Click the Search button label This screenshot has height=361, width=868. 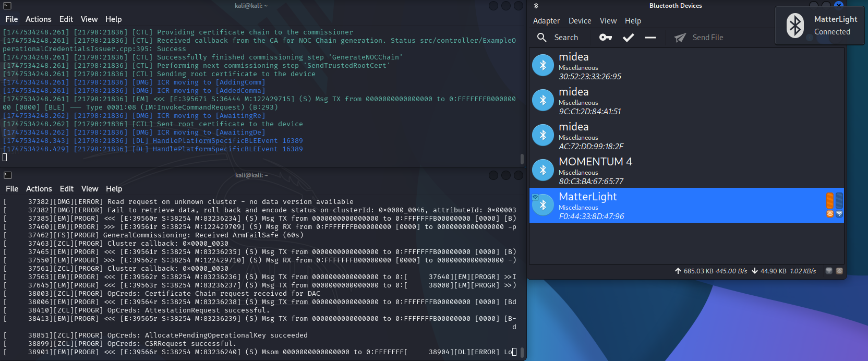[x=566, y=38]
